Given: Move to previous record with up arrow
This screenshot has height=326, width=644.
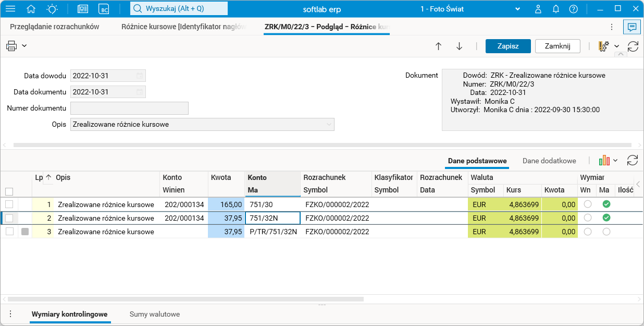Looking at the screenshot, I should 438,46.
